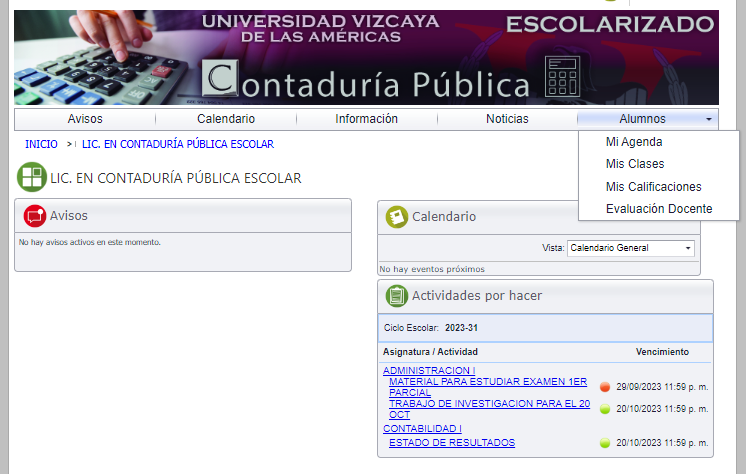Viewport: 746px width, 474px height.
Task: Click green status dot beside ESTADO DE RESULTADOS
Action: [605, 443]
